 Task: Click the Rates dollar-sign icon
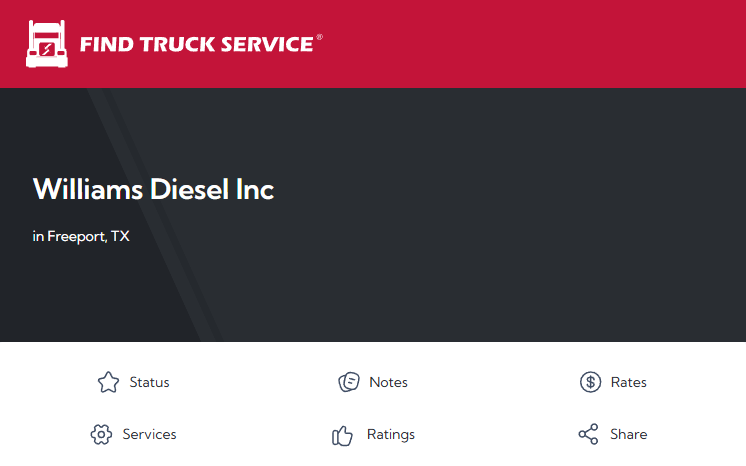[590, 382]
